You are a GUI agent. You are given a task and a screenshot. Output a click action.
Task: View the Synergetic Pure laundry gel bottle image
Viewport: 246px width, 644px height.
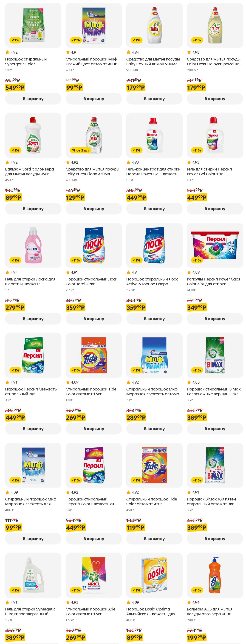tap(33, 575)
